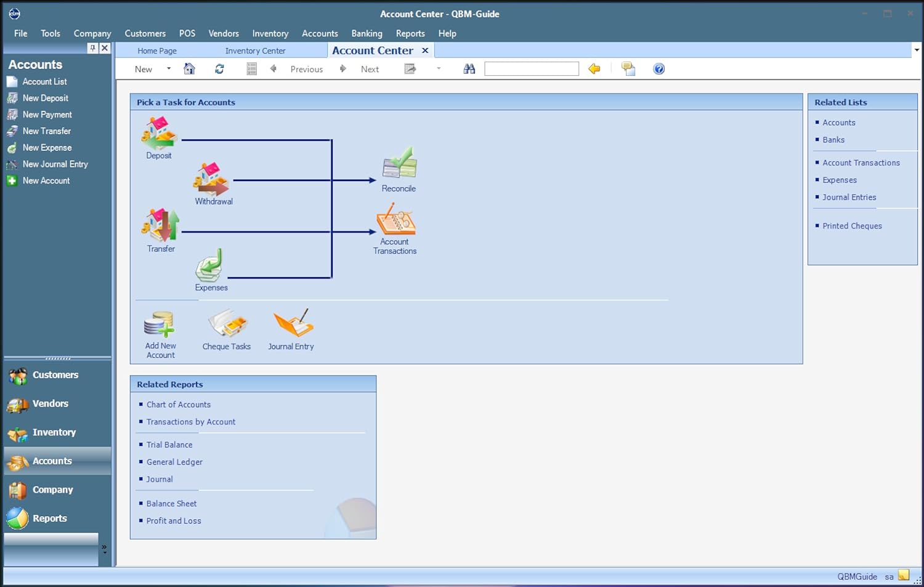Expand the New button dropdown arrow
924x587 pixels.
coord(169,69)
